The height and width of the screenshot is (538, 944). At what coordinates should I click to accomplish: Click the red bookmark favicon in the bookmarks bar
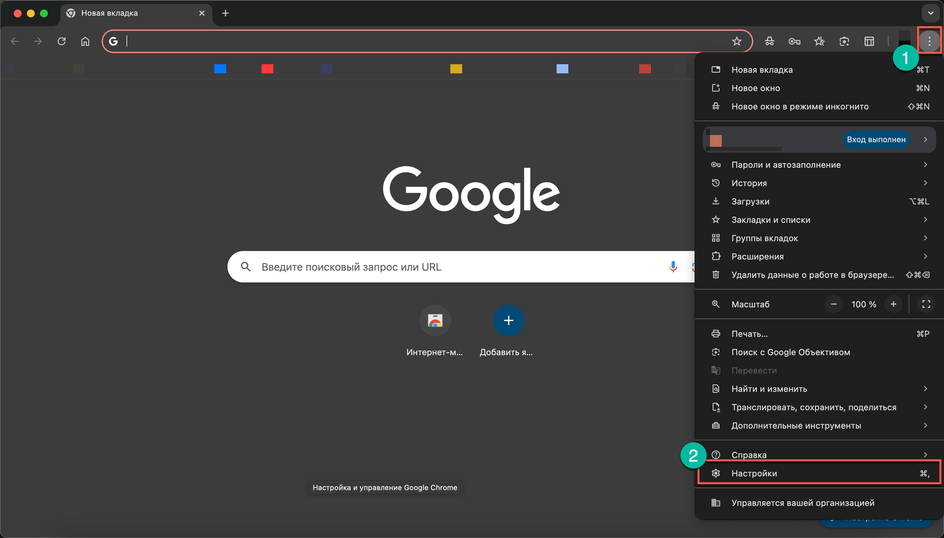point(267,69)
